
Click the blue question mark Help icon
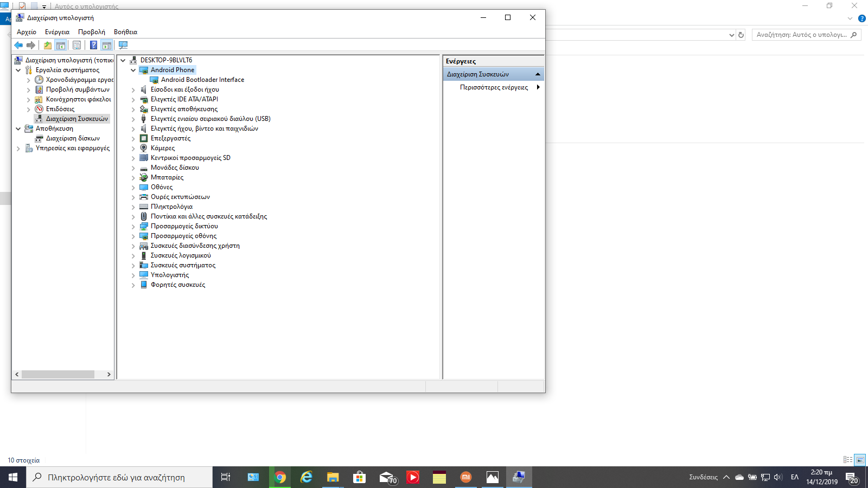(93, 45)
